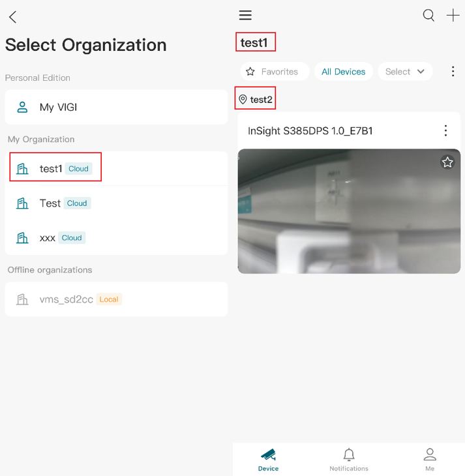Click the Local badge on vms_sd2cc
Screen dimensions: 465x476
click(109, 299)
